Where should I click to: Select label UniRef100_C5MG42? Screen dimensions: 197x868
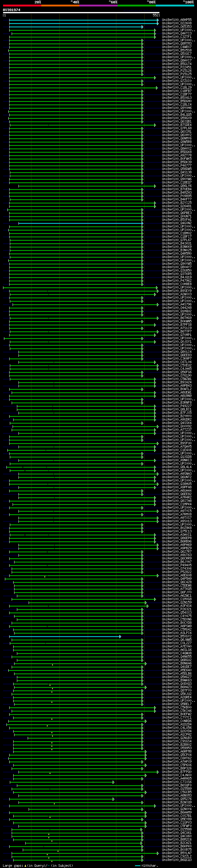coord(177,629)
